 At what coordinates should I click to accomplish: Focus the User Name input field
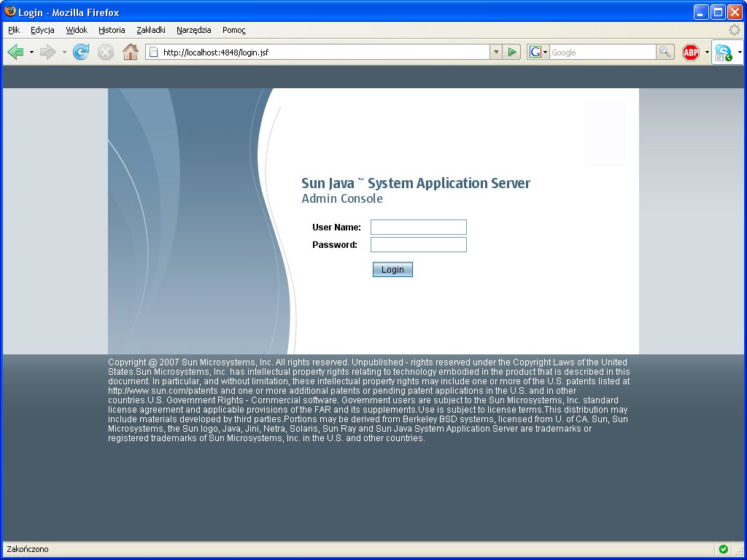[x=419, y=227]
